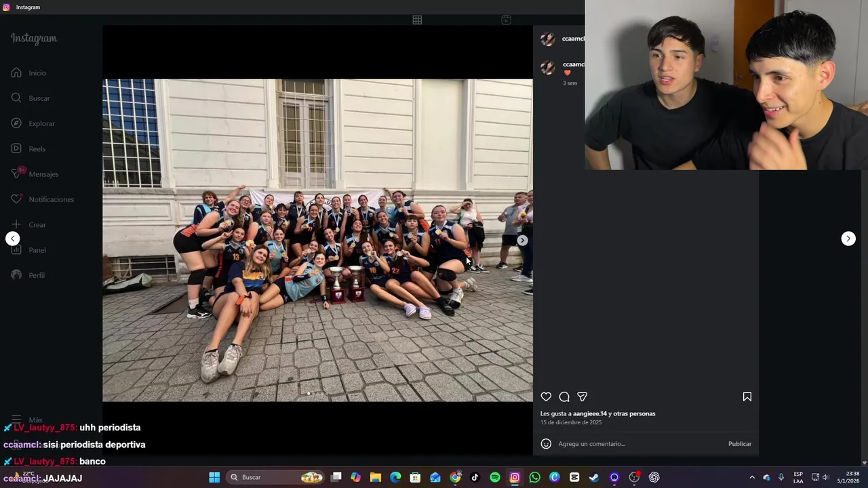The width and height of the screenshot is (868, 488).
Task: Click the Publicar button
Action: (740, 444)
